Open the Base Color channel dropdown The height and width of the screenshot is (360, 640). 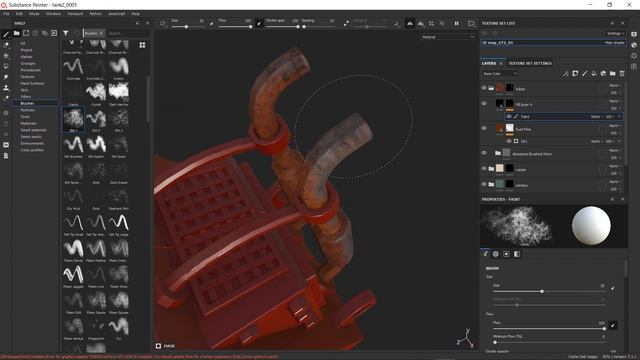(500, 74)
